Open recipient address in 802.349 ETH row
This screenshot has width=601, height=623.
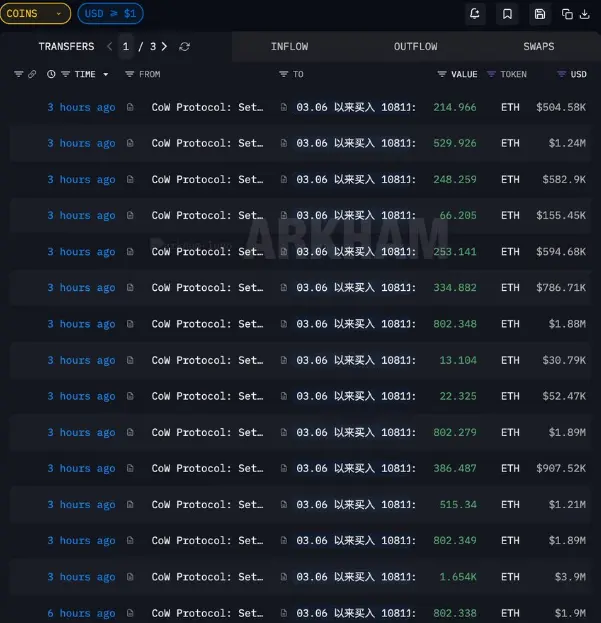(x=356, y=540)
